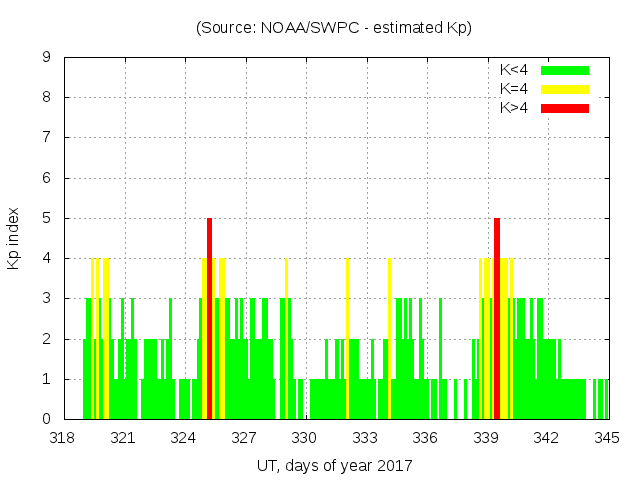Click the 'UT, days of year 2017' axis label
This screenshot has height=480, width=640.
tap(334, 465)
